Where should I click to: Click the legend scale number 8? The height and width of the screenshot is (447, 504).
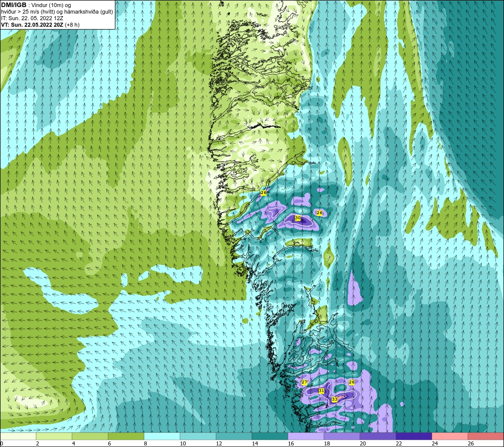point(145,444)
